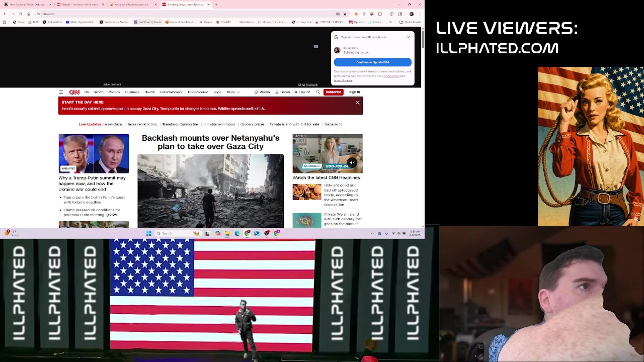This screenshot has height=362, width=644.
Task: Open Outlook from the taskbar
Action: [257, 233]
